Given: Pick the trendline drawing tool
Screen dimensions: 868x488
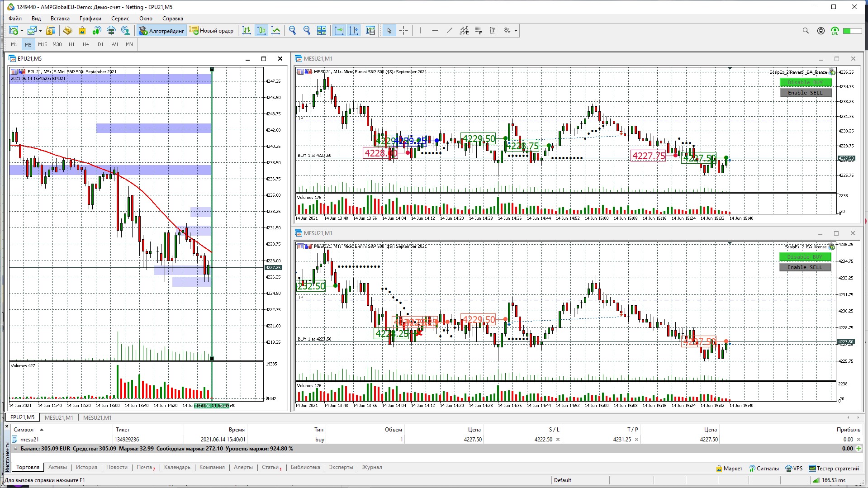Looking at the screenshot, I should point(449,31).
